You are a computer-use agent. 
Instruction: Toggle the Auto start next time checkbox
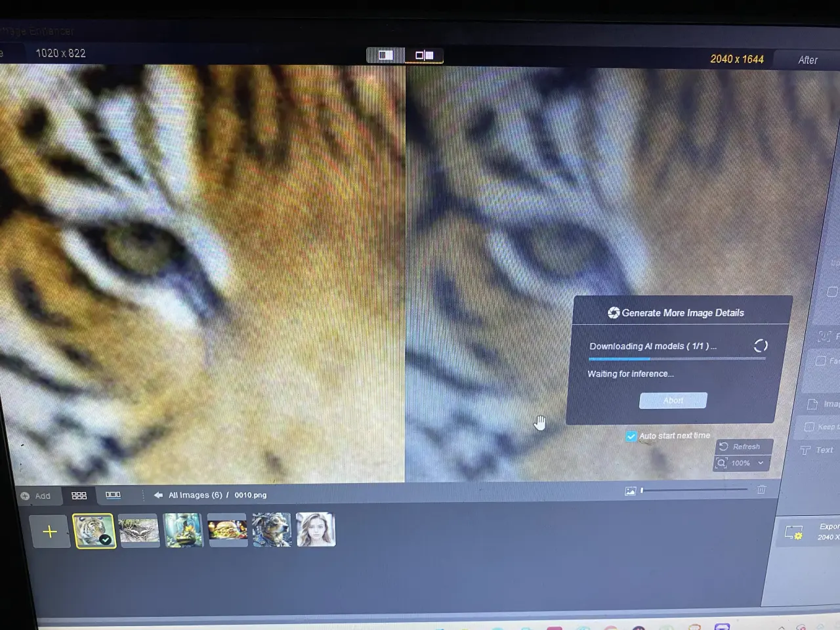pos(631,436)
